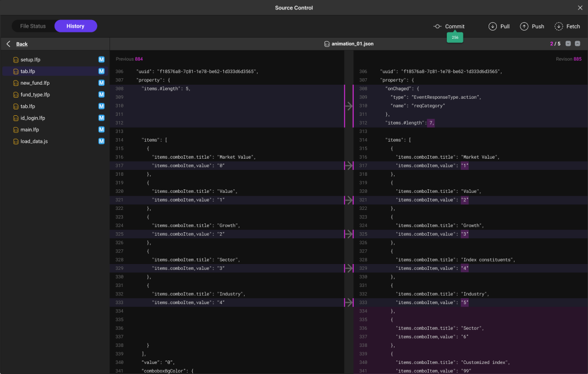Click the Push up-arrow icon

coord(524,26)
